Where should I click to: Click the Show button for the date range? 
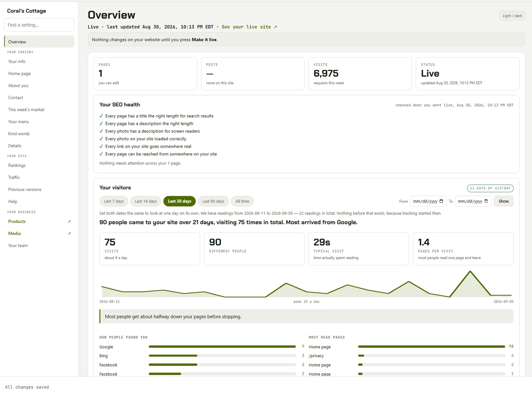coord(504,201)
